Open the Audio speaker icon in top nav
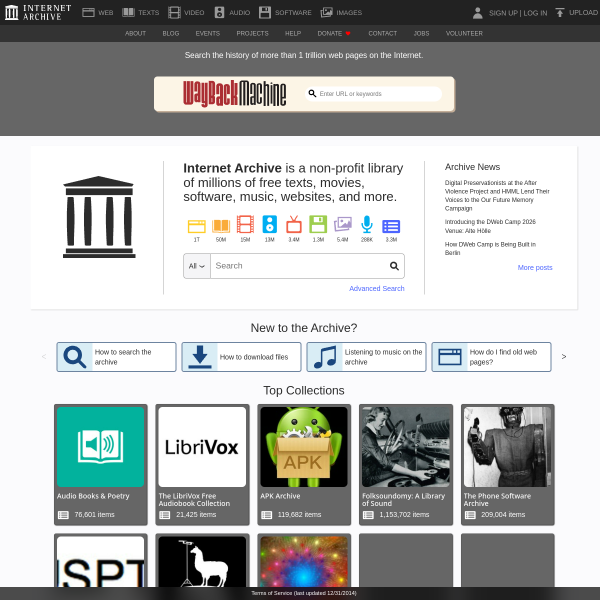The image size is (600, 600). tap(219, 13)
